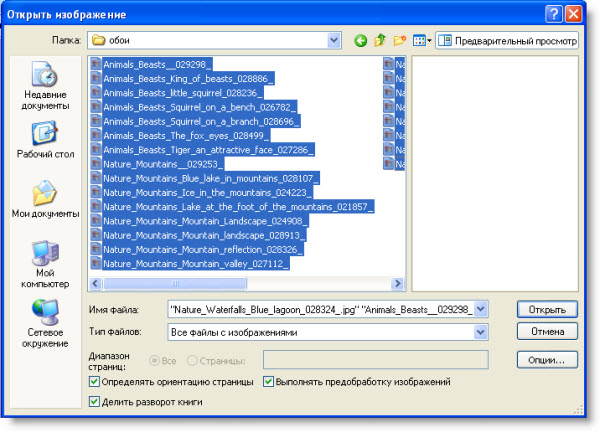Open Мои документы in places bar

coord(45,199)
